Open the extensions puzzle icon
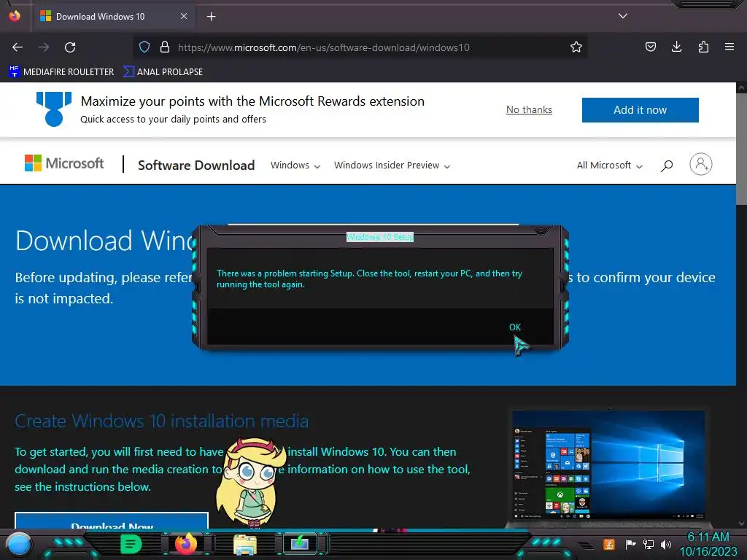Viewport: 747px width, 560px height. pyautogui.click(x=703, y=47)
